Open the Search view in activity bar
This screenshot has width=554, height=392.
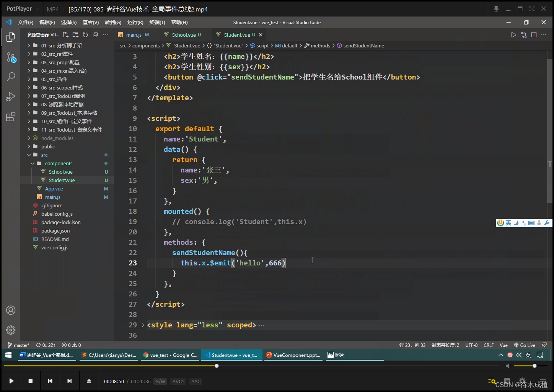tap(11, 77)
